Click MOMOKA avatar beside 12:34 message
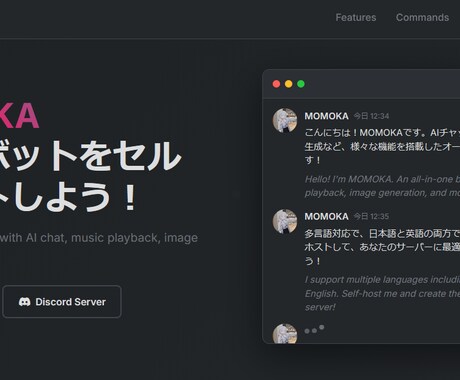Screen dimensions: 460x380 (x=285, y=120)
